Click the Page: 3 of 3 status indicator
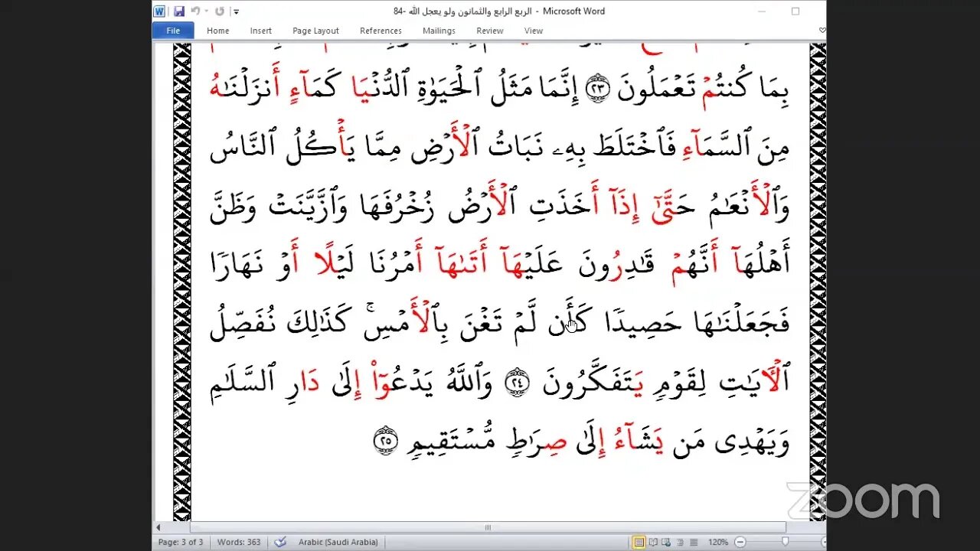980x551 pixels. coord(180,542)
